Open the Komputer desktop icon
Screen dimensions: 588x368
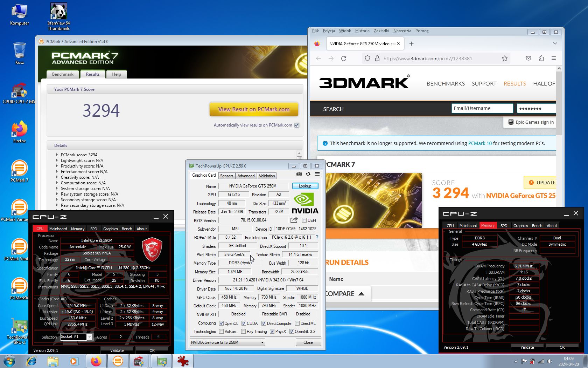(20, 15)
